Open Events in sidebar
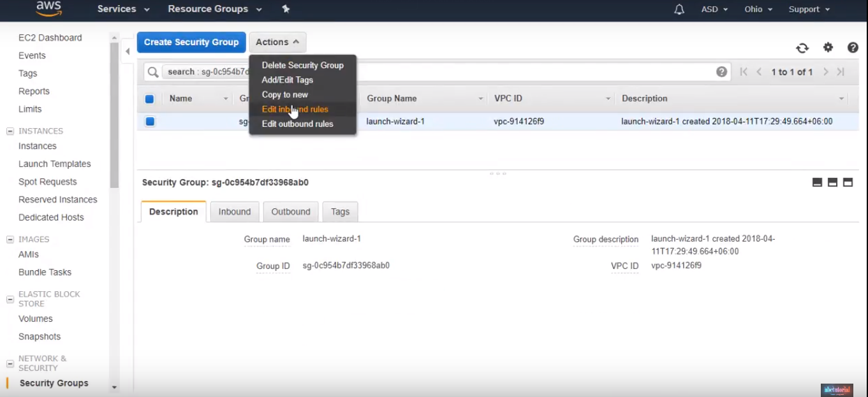The height and width of the screenshot is (397, 868). click(x=32, y=55)
